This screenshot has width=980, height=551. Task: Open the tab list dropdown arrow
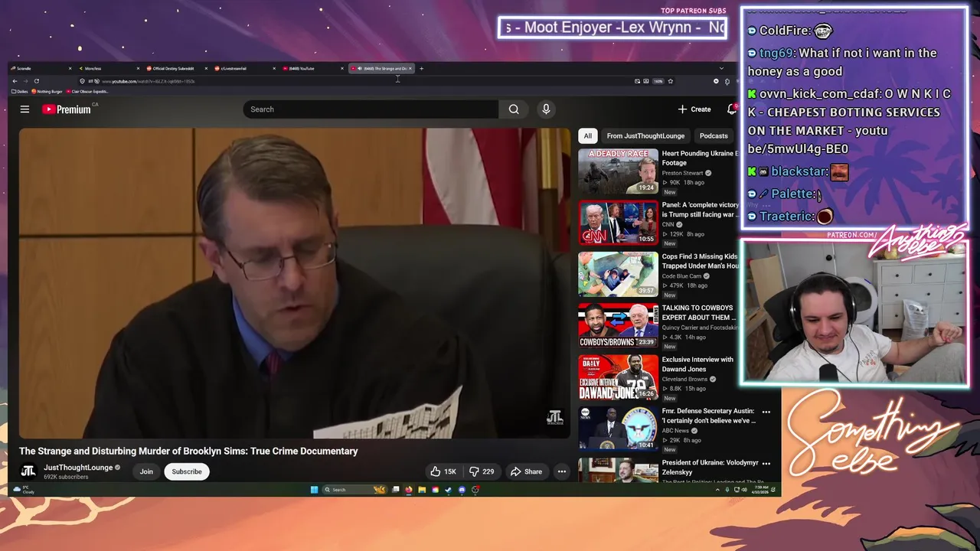tap(720, 69)
